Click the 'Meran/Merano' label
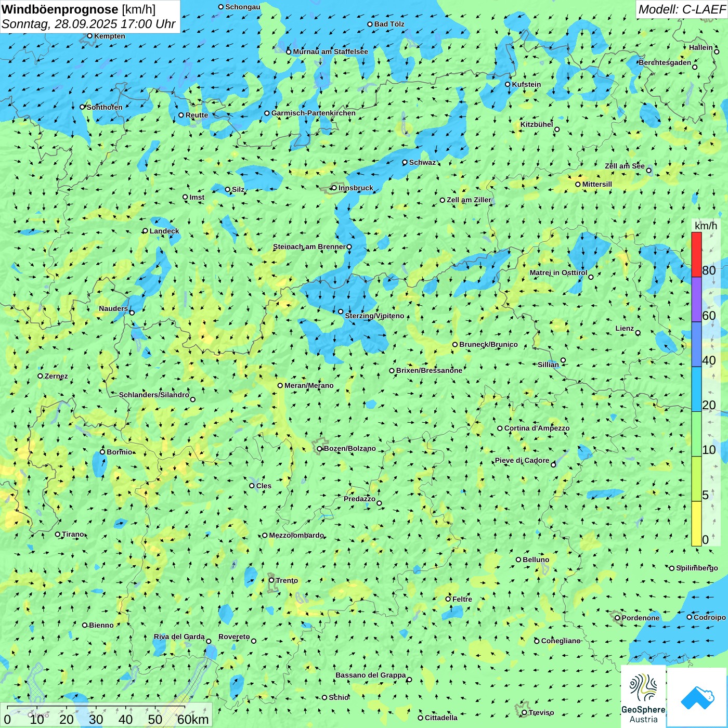 (x=309, y=385)
